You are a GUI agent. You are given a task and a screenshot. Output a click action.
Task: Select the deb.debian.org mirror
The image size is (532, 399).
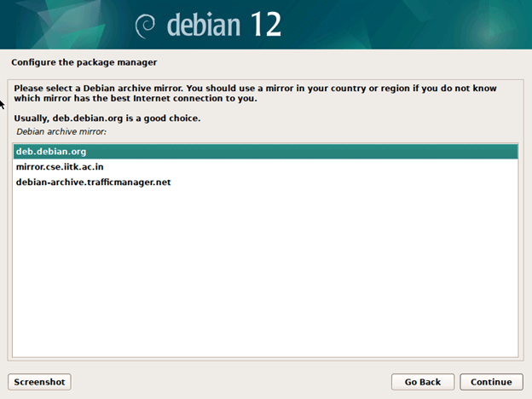point(266,151)
